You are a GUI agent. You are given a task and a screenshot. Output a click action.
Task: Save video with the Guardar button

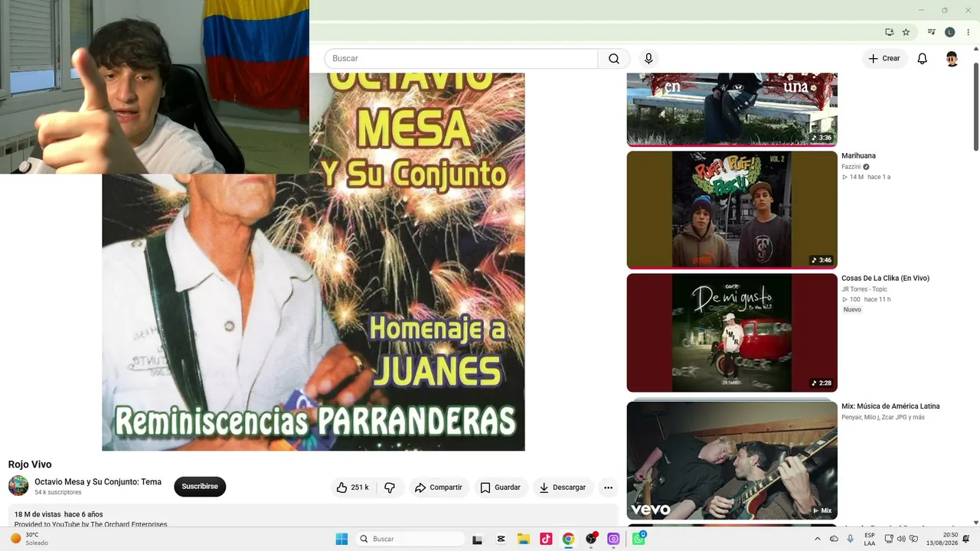click(x=501, y=487)
